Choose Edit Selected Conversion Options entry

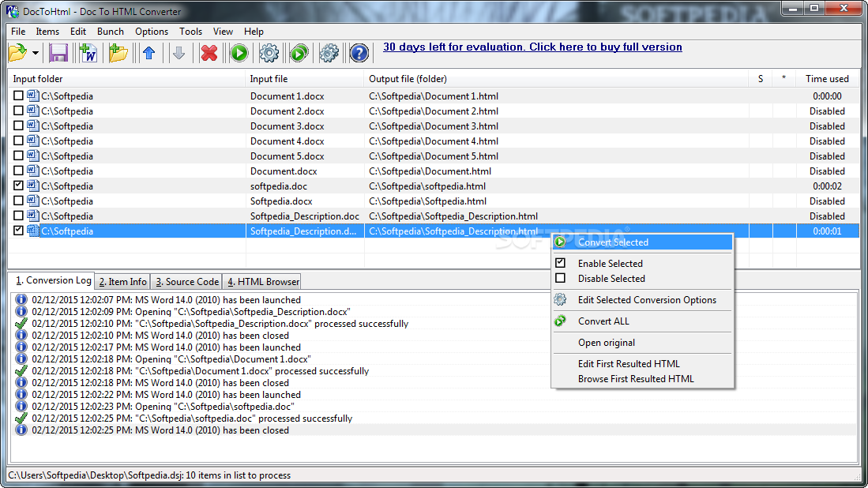642,300
